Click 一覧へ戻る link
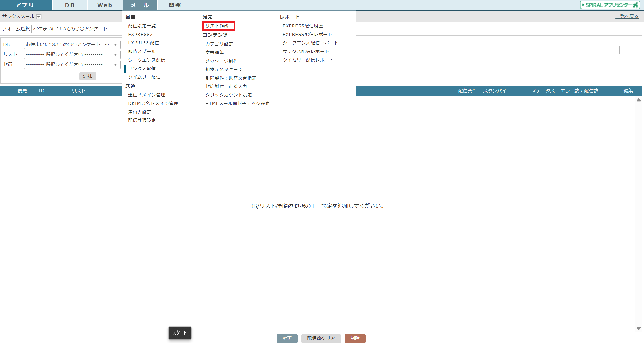The image size is (644, 344). tap(627, 17)
